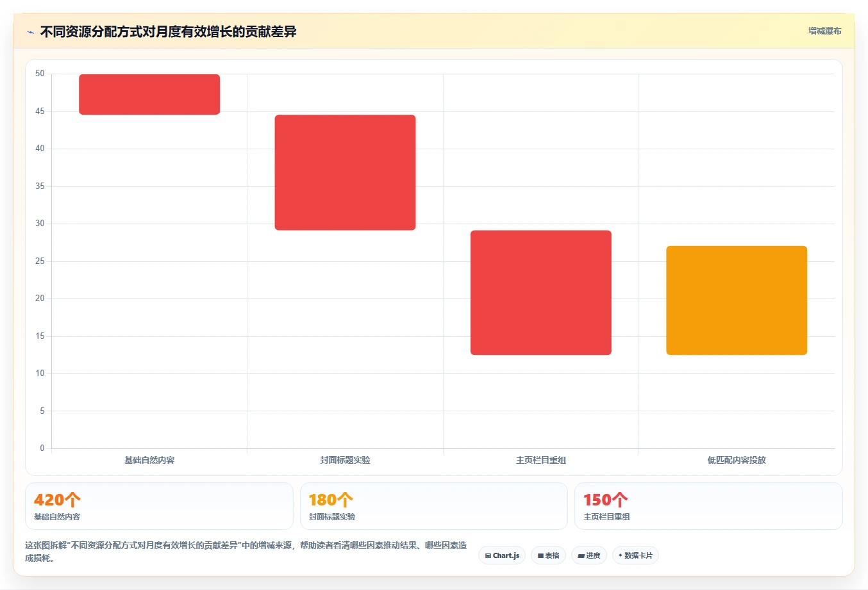Click the red bar for 基础自然内容
The image size is (868, 590).
(149, 95)
